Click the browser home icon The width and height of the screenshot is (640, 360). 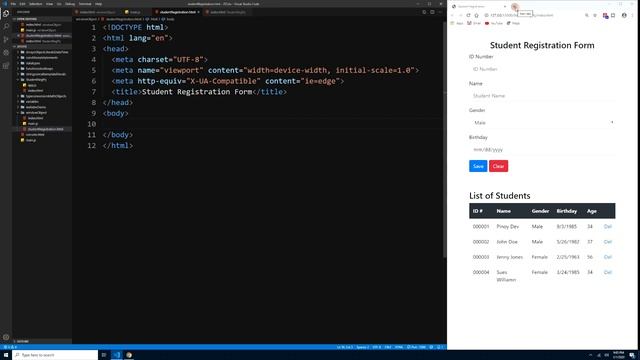click(x=476, y=16)
